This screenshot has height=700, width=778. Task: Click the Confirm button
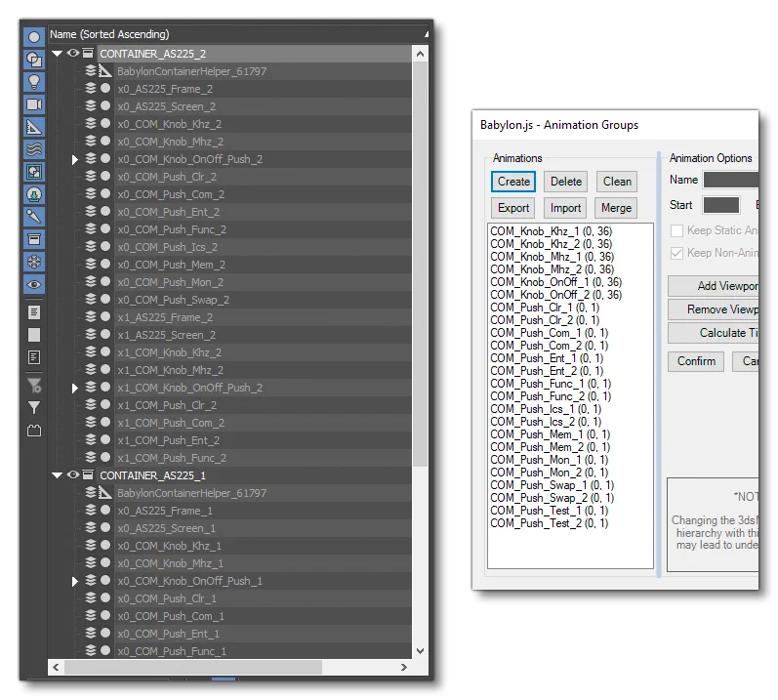[x=696, y=361]
